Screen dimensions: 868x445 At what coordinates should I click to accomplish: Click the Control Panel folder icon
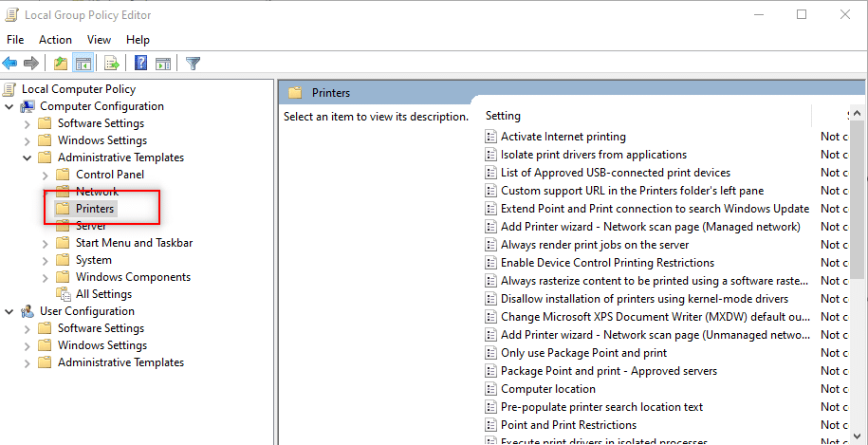click(63, 175)
